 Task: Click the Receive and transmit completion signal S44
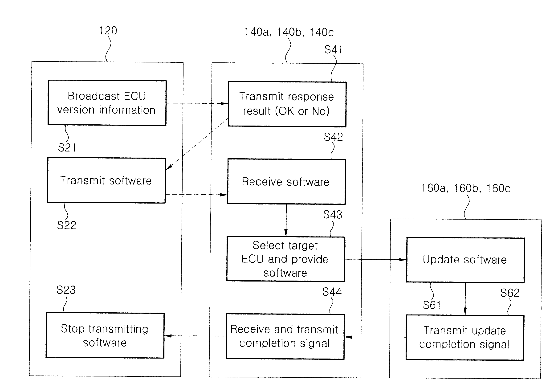[x=269, y=335]
